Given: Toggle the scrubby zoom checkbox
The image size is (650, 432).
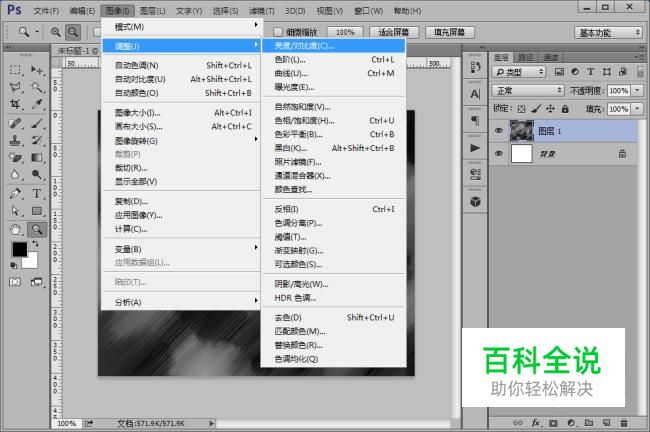Looking at the screenshot, I should tap(278, 32).
